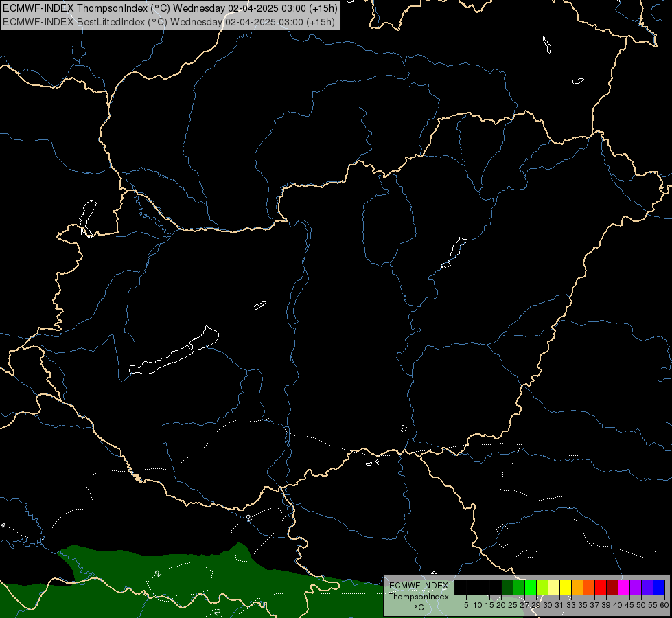Click the legend tick label 35
This screenshot has height=618, width=672.
coord(583,605)
